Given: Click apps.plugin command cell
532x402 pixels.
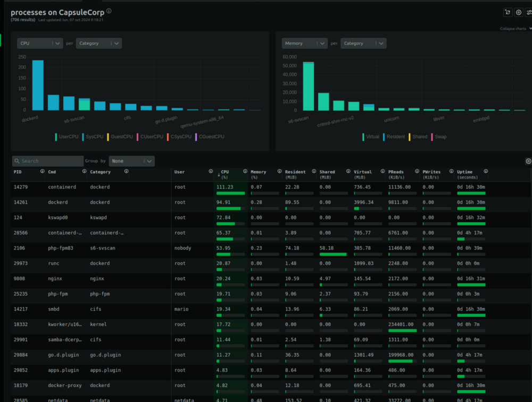Looking at the screenshot, I should tap(63, 370).
